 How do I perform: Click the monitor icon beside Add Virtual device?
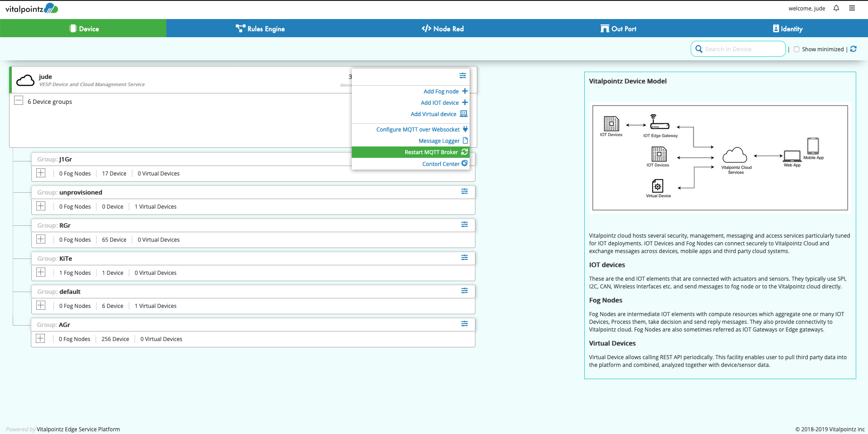pos(464,113)
